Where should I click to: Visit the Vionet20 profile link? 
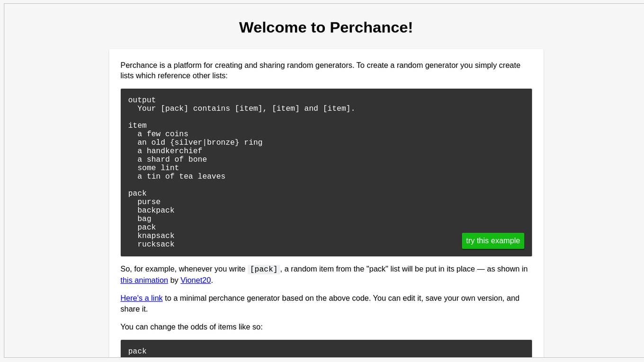click(x=196, y=280)
